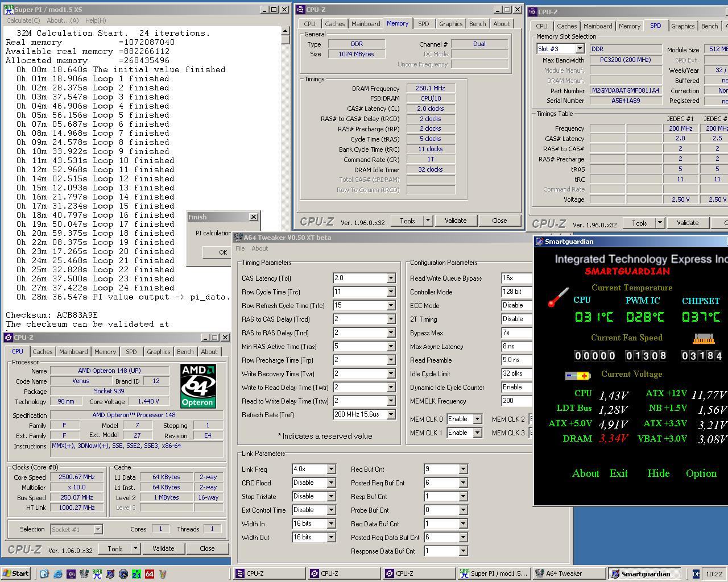Open Row Refresh Cycle Time (Trfc) dropdown
This screenshot has height=582, width=728.
391,306
